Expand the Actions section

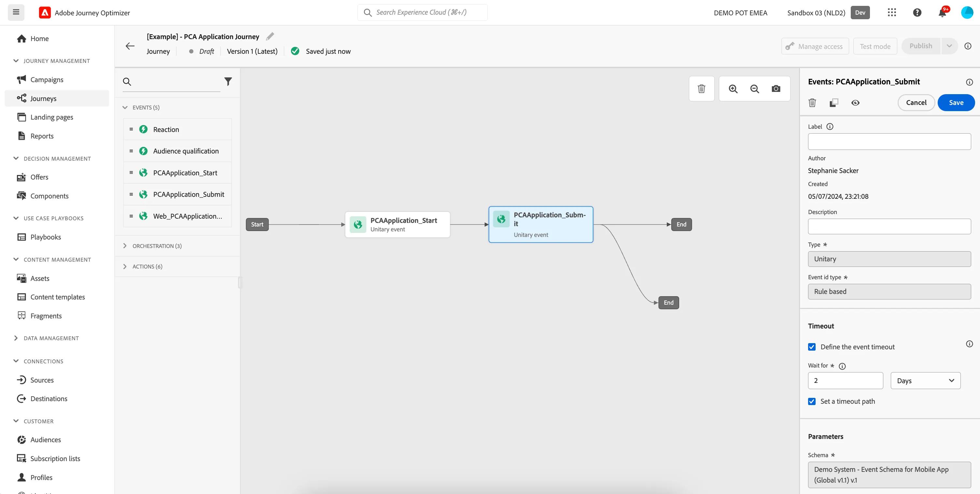(125, 266)
